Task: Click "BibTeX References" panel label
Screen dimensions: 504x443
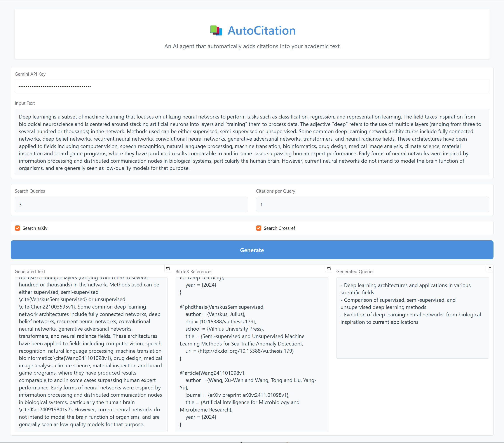Action: tap(194, 271)
